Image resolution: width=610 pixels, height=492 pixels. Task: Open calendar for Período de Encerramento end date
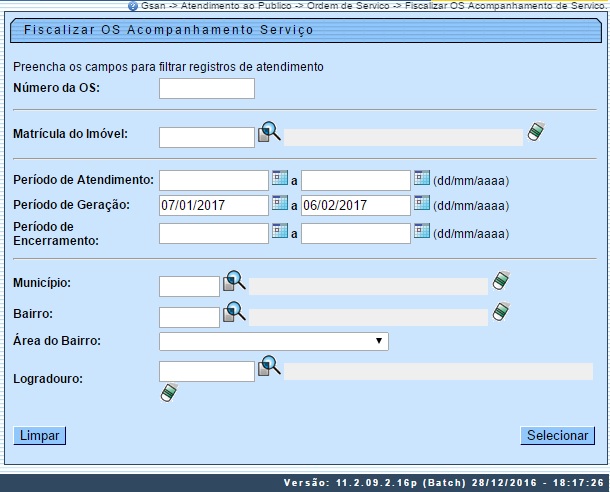coord(422,230)
